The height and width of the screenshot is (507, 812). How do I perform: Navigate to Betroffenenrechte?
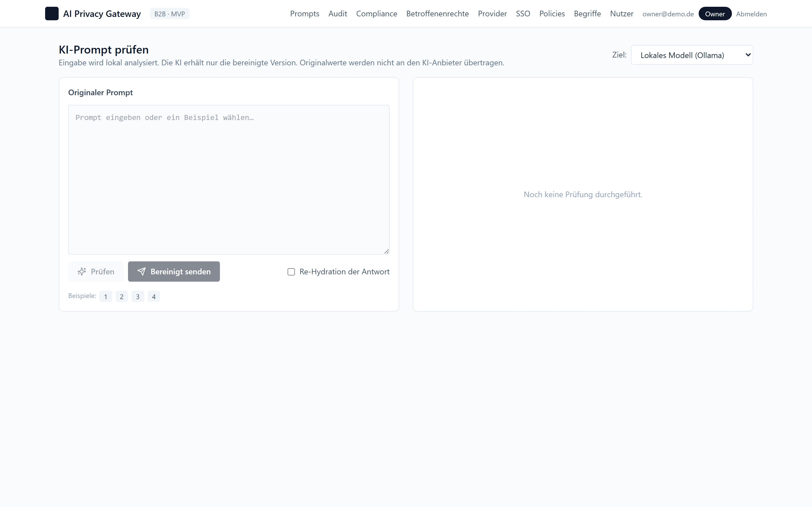click(x=438, y=14)
